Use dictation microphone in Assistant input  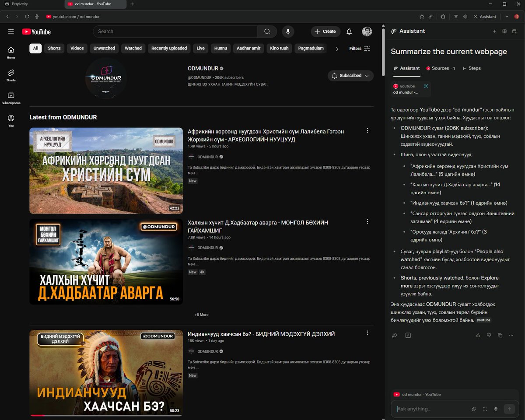click(496, 409)
